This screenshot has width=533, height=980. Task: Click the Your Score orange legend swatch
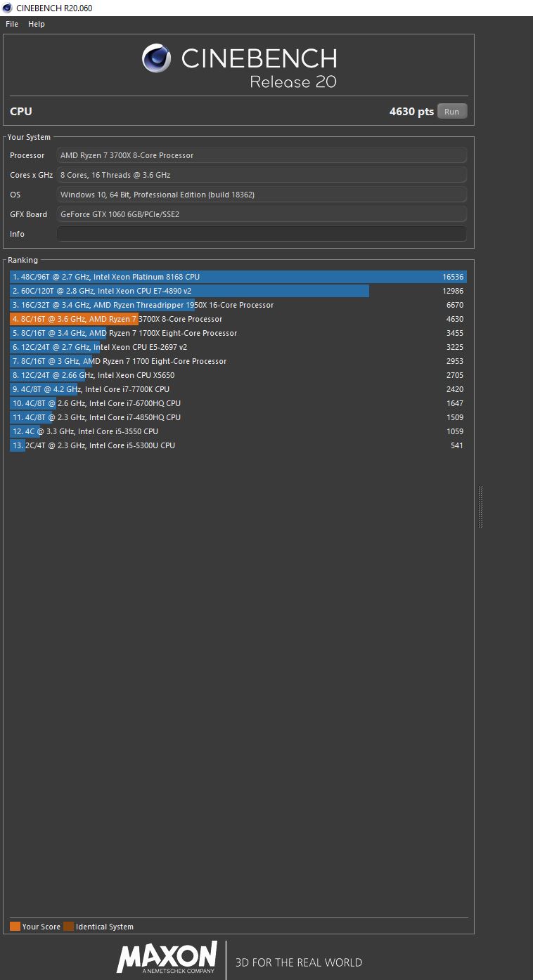click(15, 927)
